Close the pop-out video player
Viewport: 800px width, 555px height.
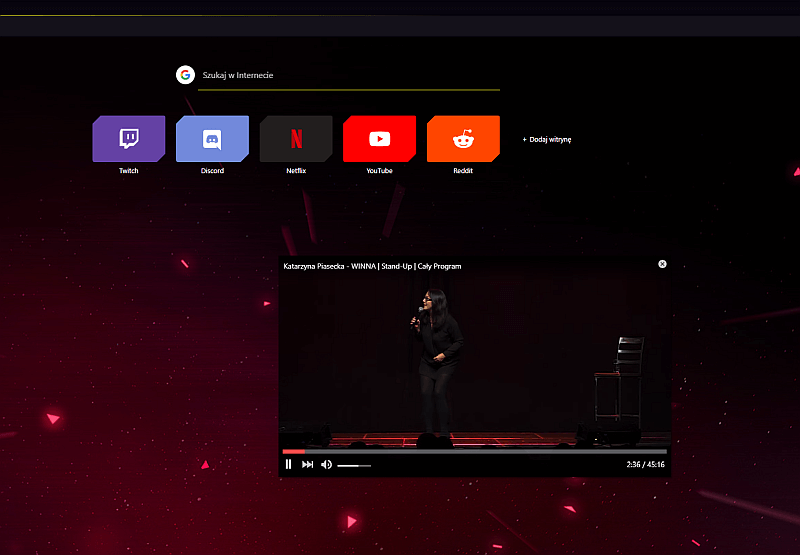pos(662,264)
